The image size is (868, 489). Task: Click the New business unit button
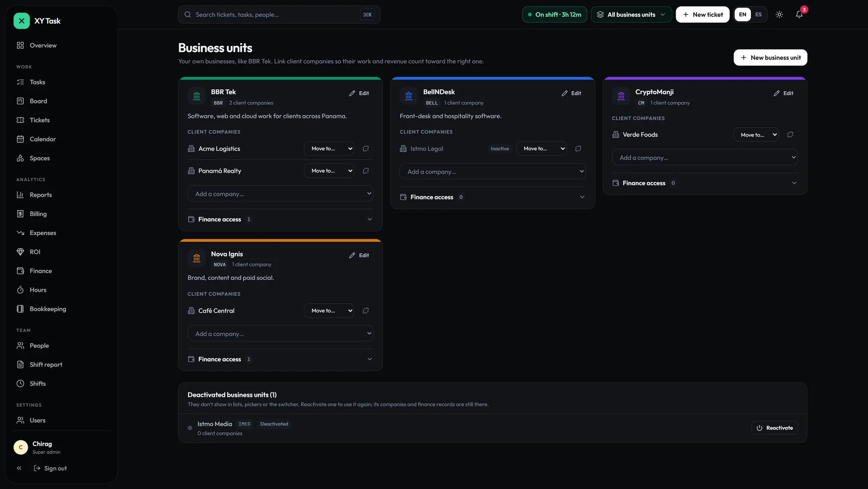click(x=770, y=58)
